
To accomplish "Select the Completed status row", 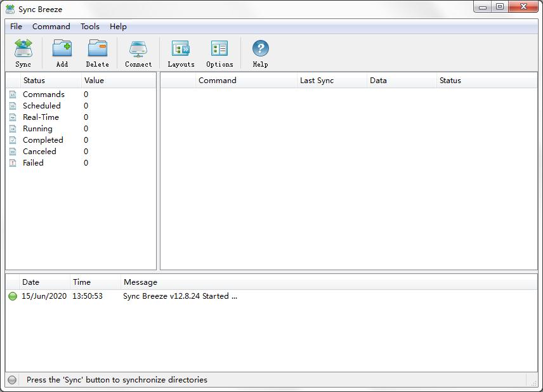I will [x=43, y=140].
